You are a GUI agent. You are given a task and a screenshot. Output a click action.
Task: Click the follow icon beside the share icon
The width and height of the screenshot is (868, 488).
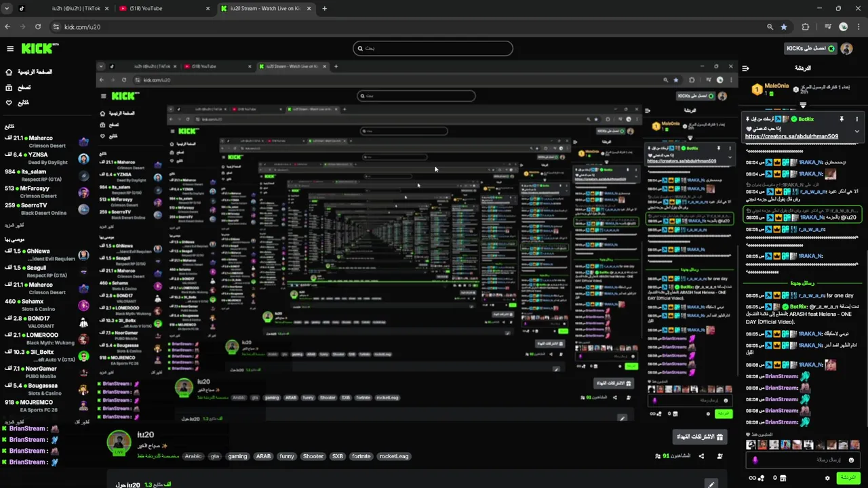coord(719,456)
